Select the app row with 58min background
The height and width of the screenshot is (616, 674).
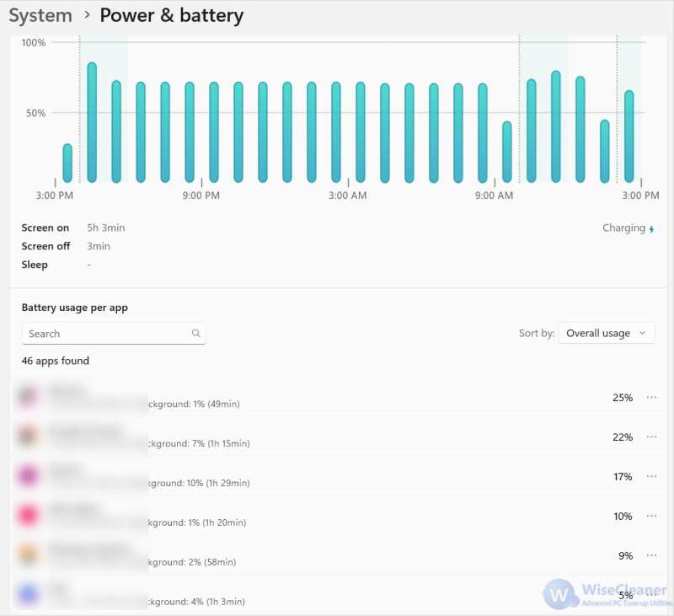pos(339,555)
